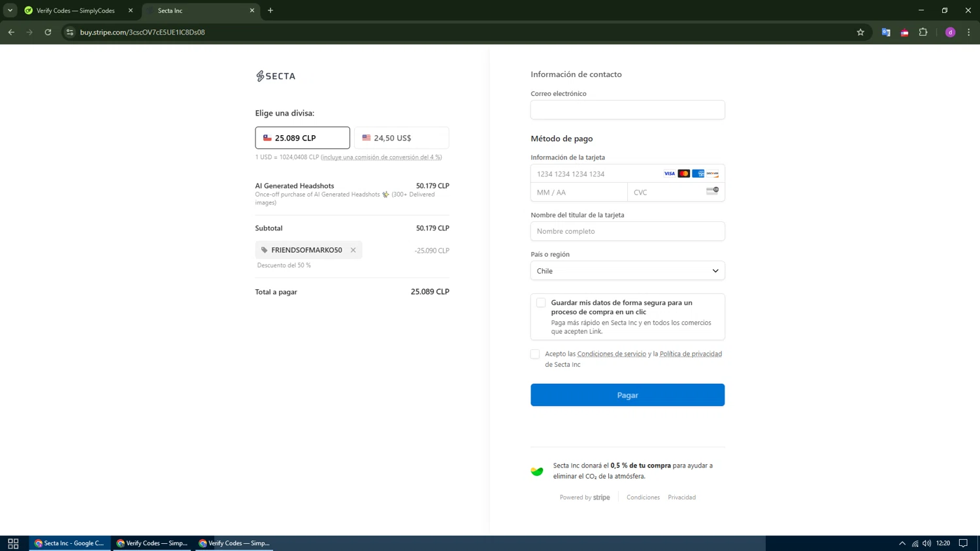Click the 12:20 taskbar clock
The height and width of the screenshot is (551, 980).
pyautogui.click(x=943, y=543)
